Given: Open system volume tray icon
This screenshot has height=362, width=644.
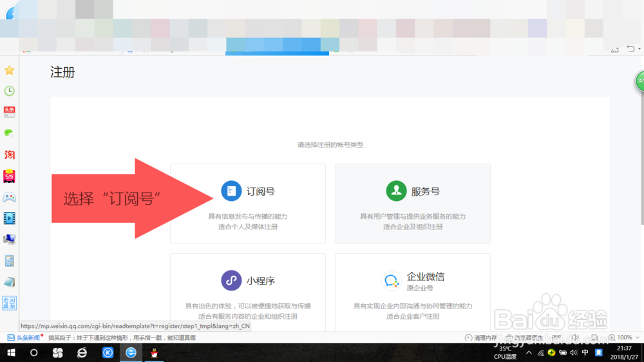Looking at the screenshot, I should (x=574, y=353).
